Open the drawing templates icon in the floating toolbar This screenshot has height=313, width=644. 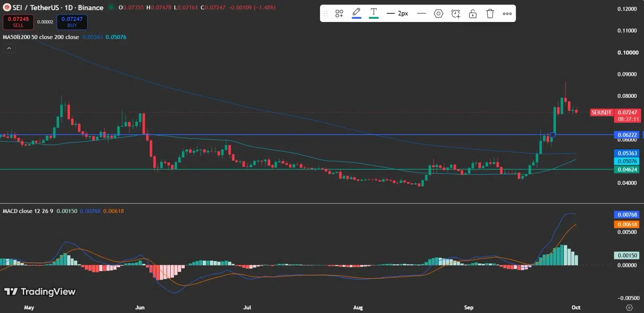(x=339, y=13)
